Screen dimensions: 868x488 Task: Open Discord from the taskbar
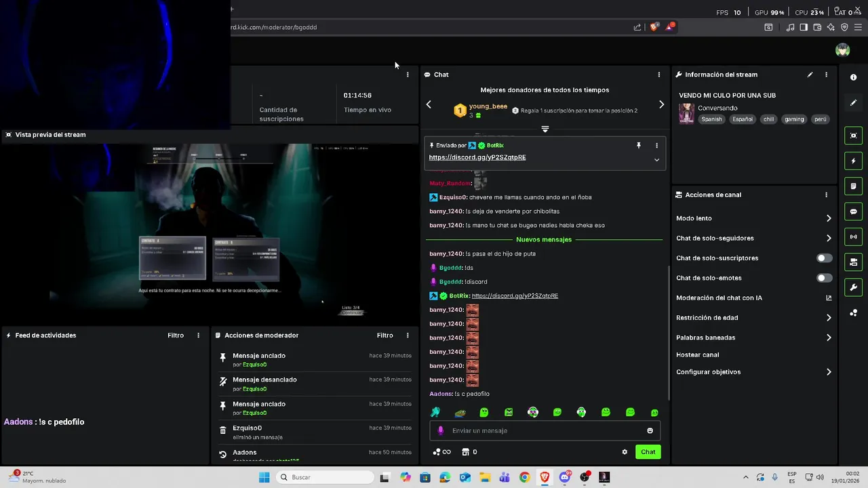565,477
